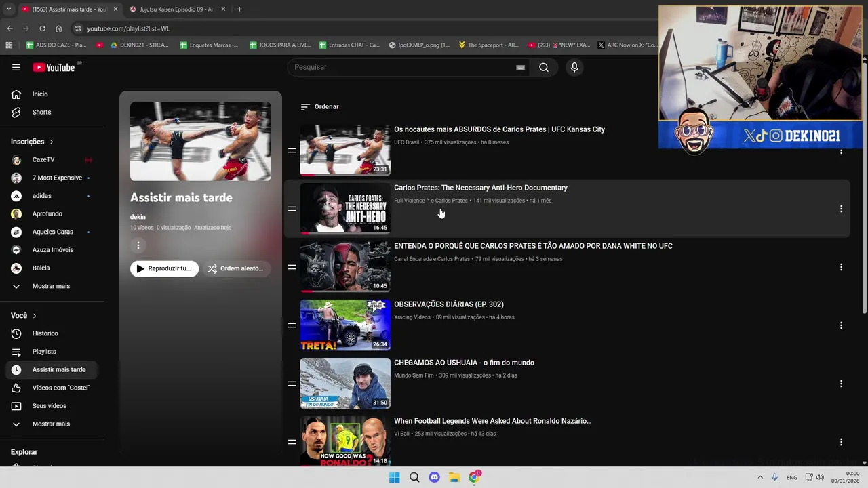
Task: Click playlist cover thumbnail
Action: click(x=201, y=141)
